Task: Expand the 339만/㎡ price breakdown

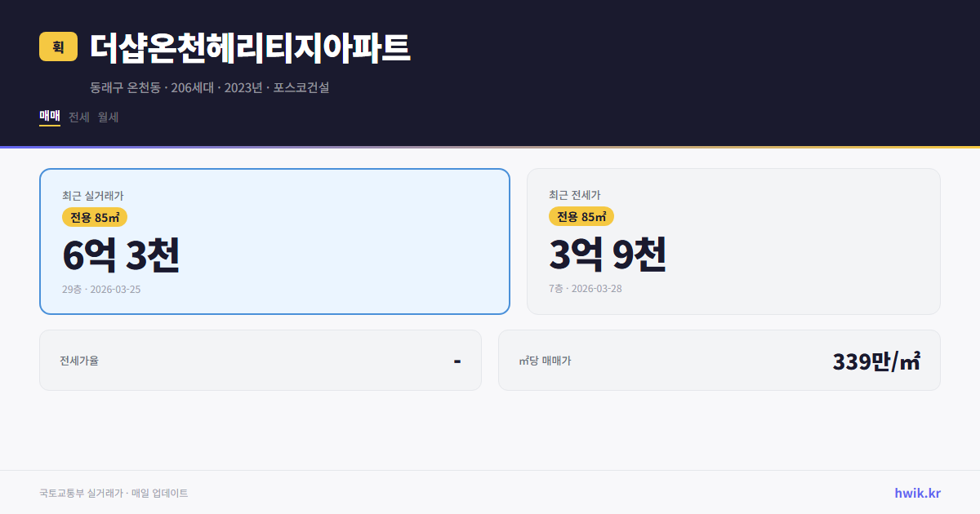Action: pyautogui.click(x=876, y=360)
